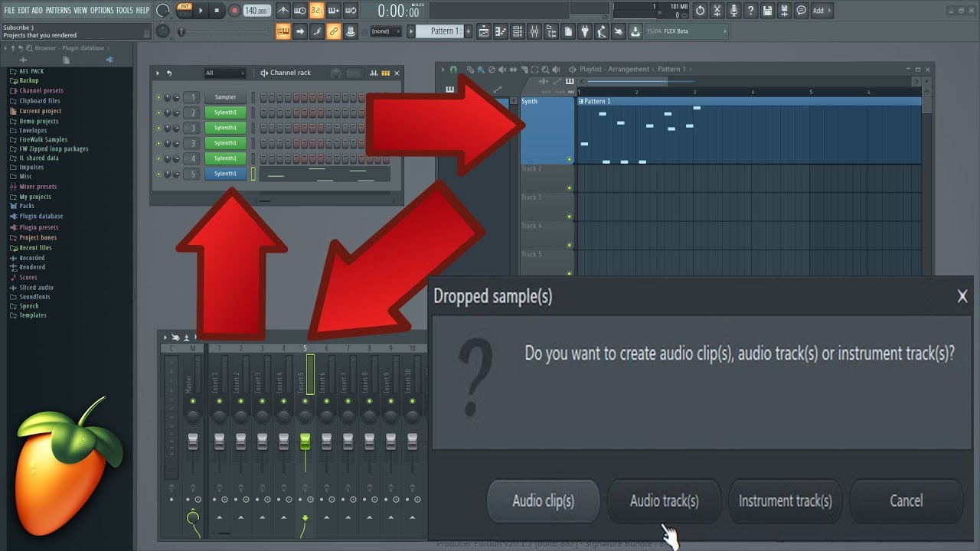Toggle the 3-2-1 countdown before recording

316,11
